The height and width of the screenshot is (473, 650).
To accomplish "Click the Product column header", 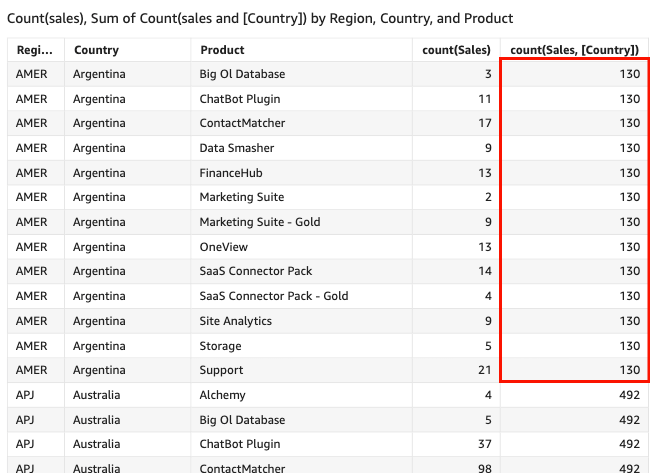I will click(222, 50).
